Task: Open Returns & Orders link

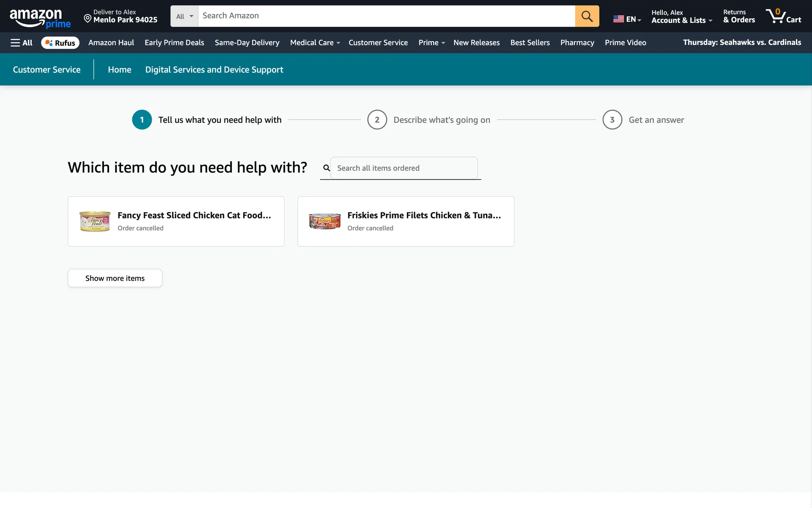Action: click(x=738, y=16)
